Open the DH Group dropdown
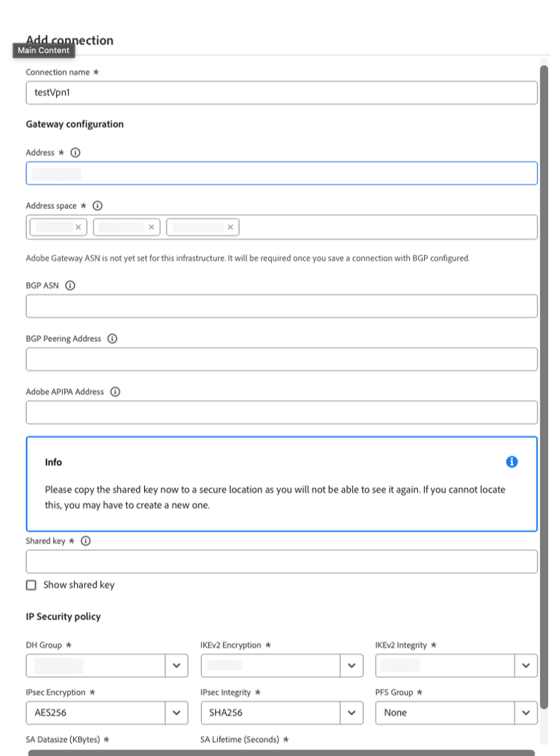The width and height of the screenshot is (560, 756). pyautogui.click(x=107, y=666)
